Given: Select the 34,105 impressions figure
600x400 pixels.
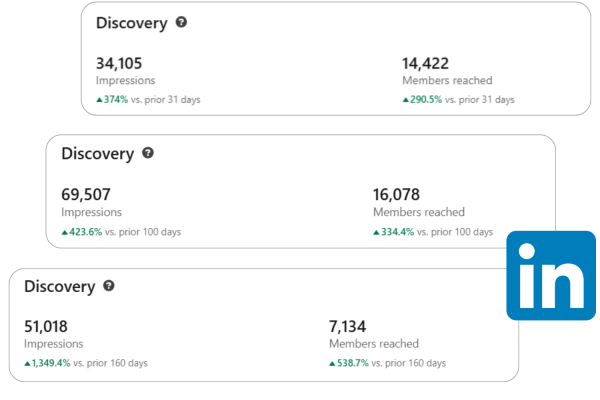Looking at the screenshot, I should coord(121,62).
